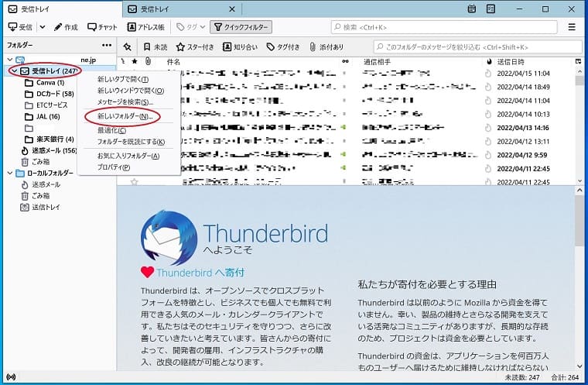Select the Canva (1) folder

pos(45,82)
